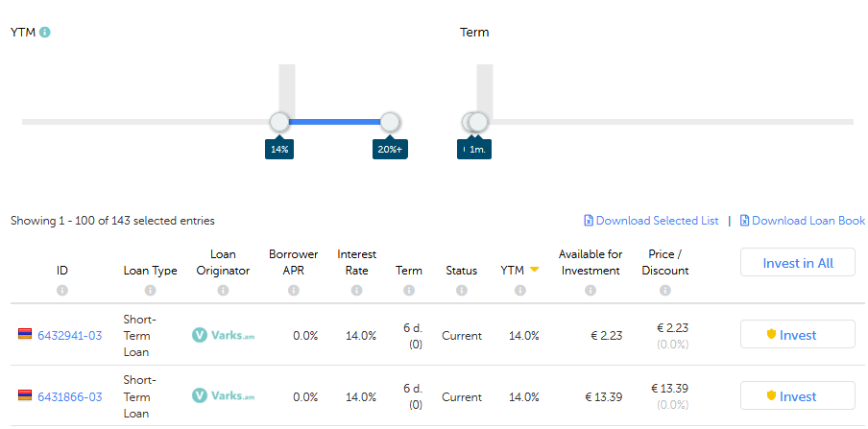
Task: Click the Term slider 1m. handle
Action: pyautogui.click(x=479, y=122)
